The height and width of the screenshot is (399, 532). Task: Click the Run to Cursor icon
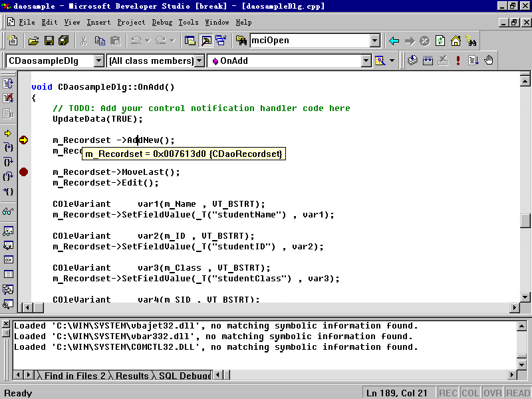8,192
